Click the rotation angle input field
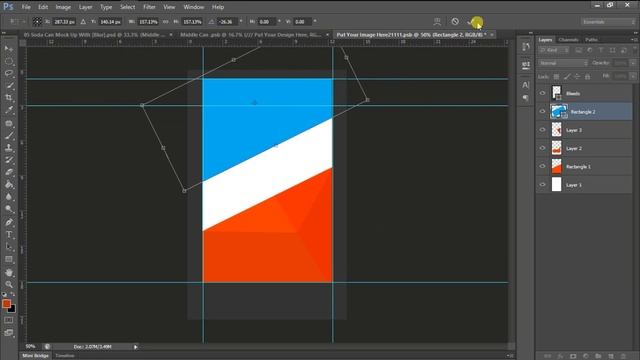The width and height of the screenshot is (640, 360). [x=227, y=22]
